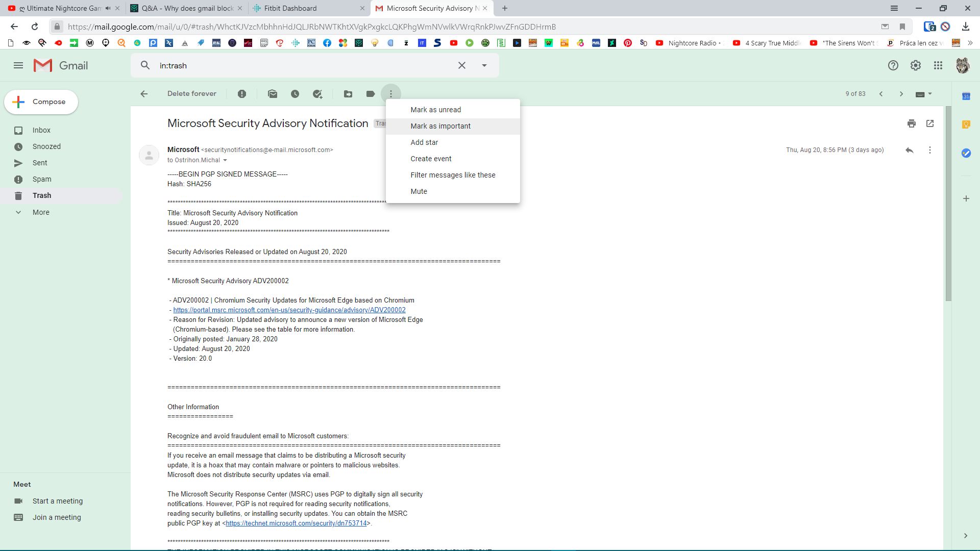Open the ADV200002 advisory portal link
980x551 pixels.
click(289, 310)
